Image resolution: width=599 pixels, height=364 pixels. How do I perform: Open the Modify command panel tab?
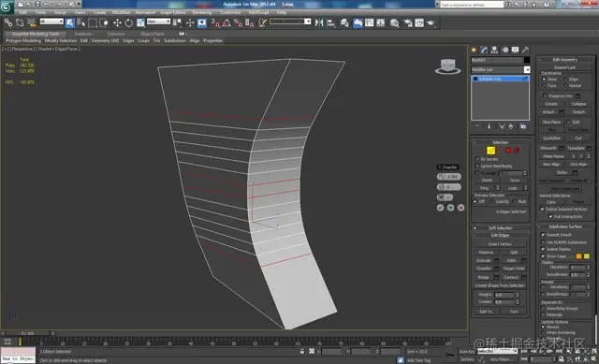(x=485, y=50)
